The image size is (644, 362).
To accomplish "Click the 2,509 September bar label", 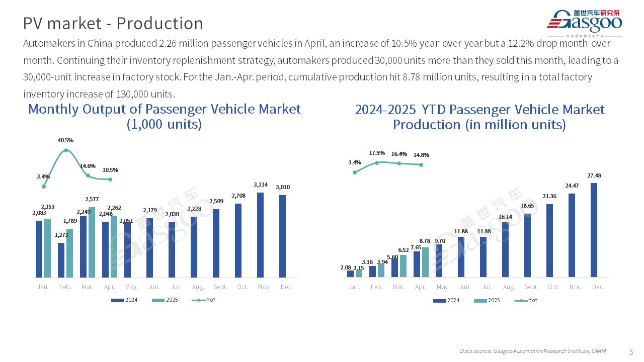I will point(216,201).
